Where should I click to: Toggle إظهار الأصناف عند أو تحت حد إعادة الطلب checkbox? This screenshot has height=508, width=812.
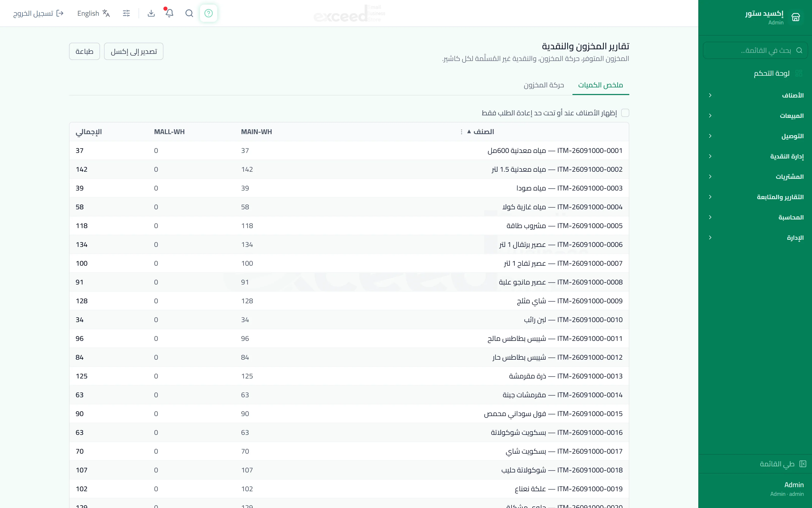click(x=625, y=113)
